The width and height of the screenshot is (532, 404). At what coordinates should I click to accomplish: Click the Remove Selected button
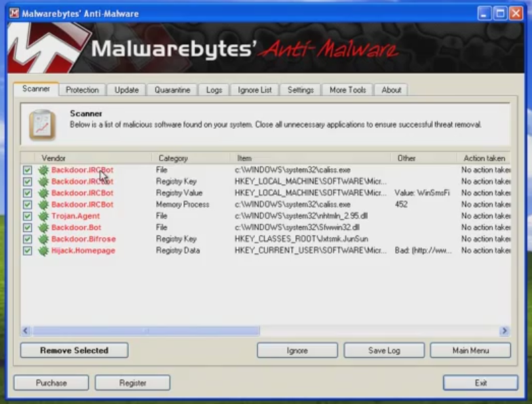(75, 350)
